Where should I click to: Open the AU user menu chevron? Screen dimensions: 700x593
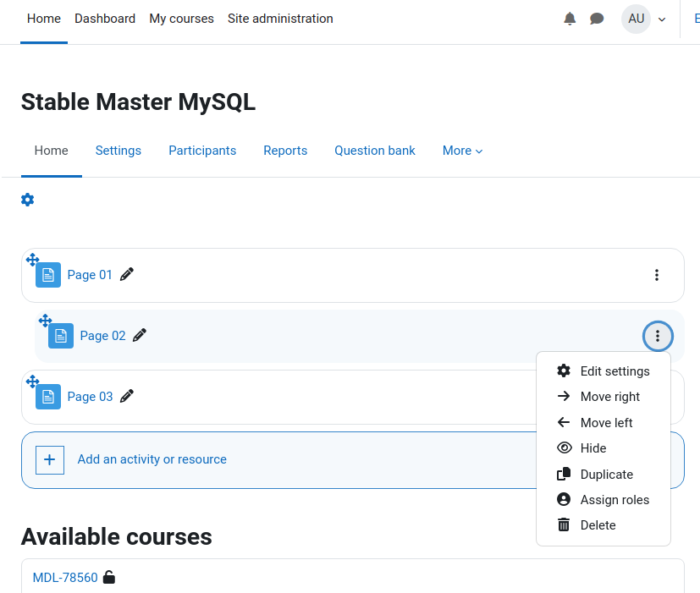(x=662, y=19)
